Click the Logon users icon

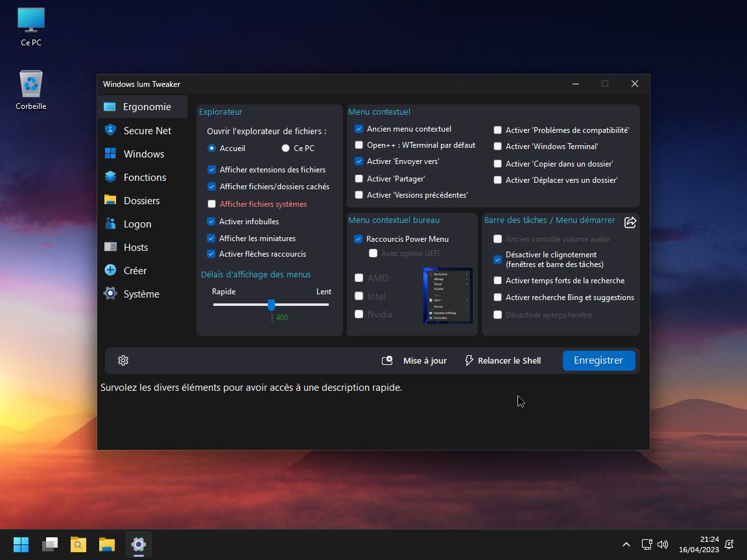[110, 224]
